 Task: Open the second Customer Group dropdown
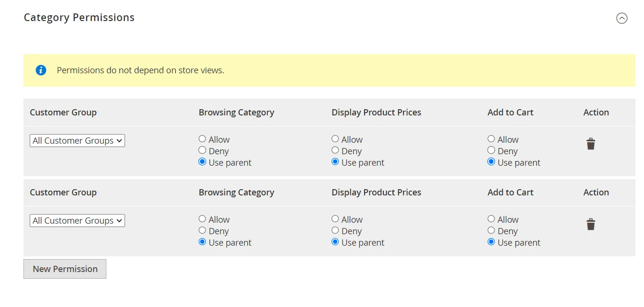pyautogui.click(x=77, y=220)
